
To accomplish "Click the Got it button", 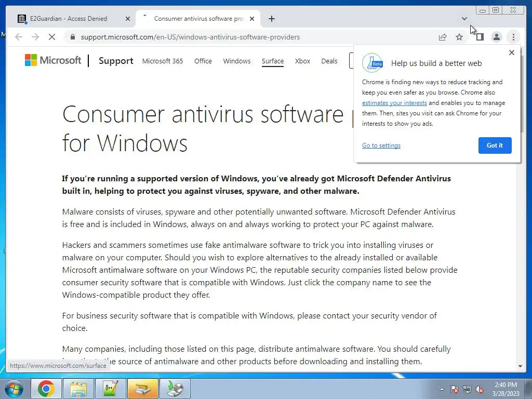I will (x=495, y=145).
